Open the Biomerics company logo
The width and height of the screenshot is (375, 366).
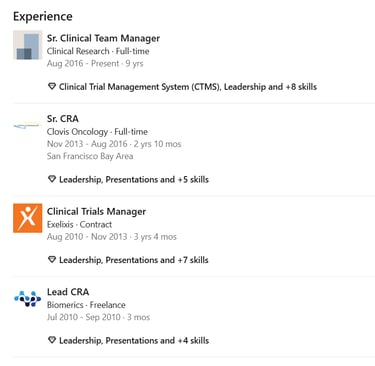click(x=28, y=299)
